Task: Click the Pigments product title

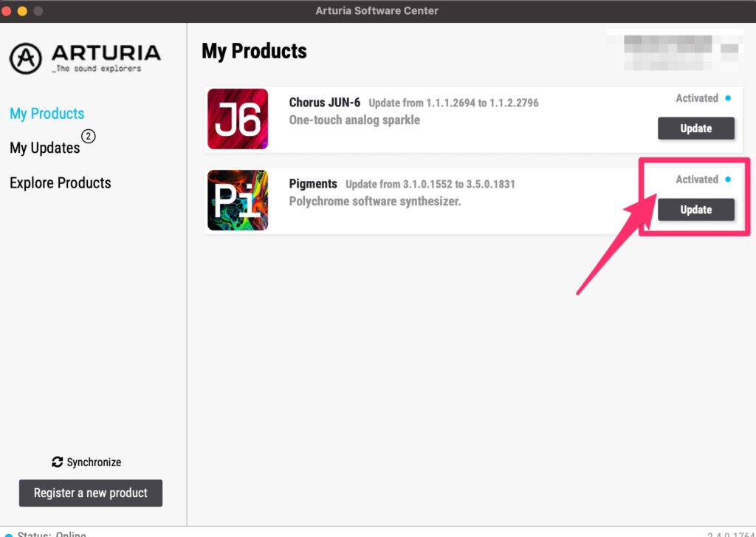Action: pos(312,184)
